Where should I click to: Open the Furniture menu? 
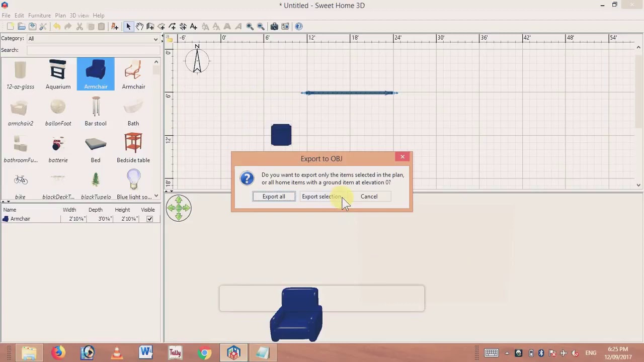click(x=39, y=16)
